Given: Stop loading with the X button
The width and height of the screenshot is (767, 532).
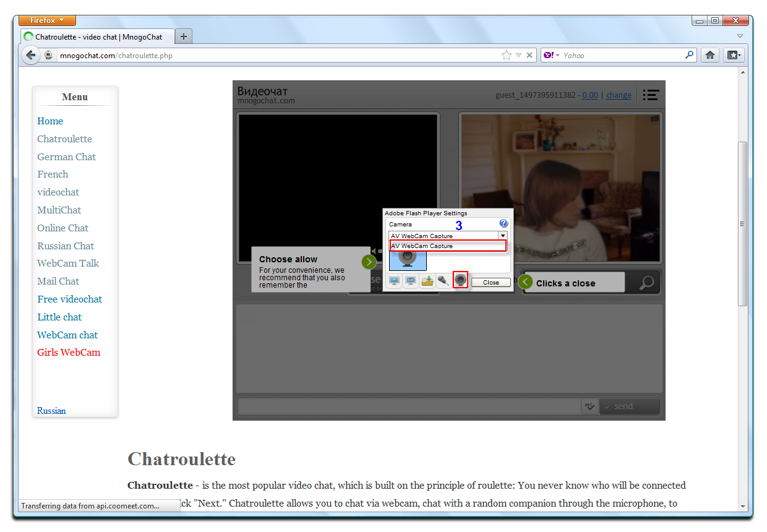Looking at the screenshot, I should (529, 55).
